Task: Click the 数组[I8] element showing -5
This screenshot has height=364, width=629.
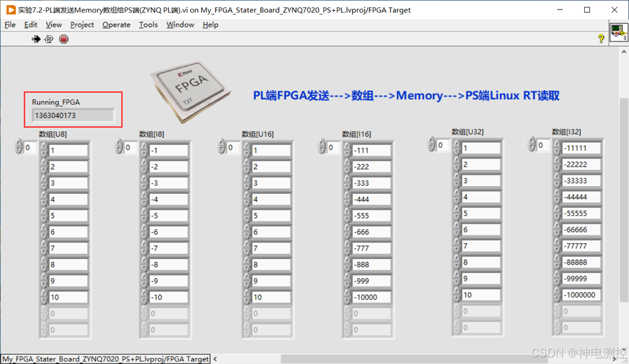Action: point(169,216)
